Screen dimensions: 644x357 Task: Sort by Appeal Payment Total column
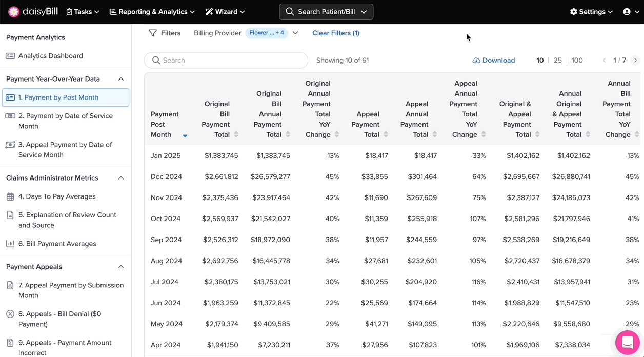386,134
